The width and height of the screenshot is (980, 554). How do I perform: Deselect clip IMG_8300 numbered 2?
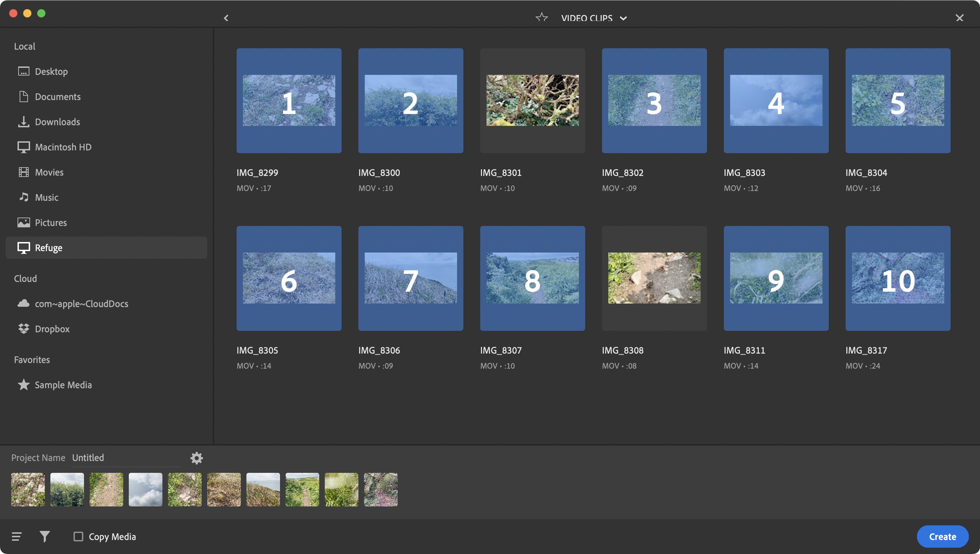tap(411, 100)
